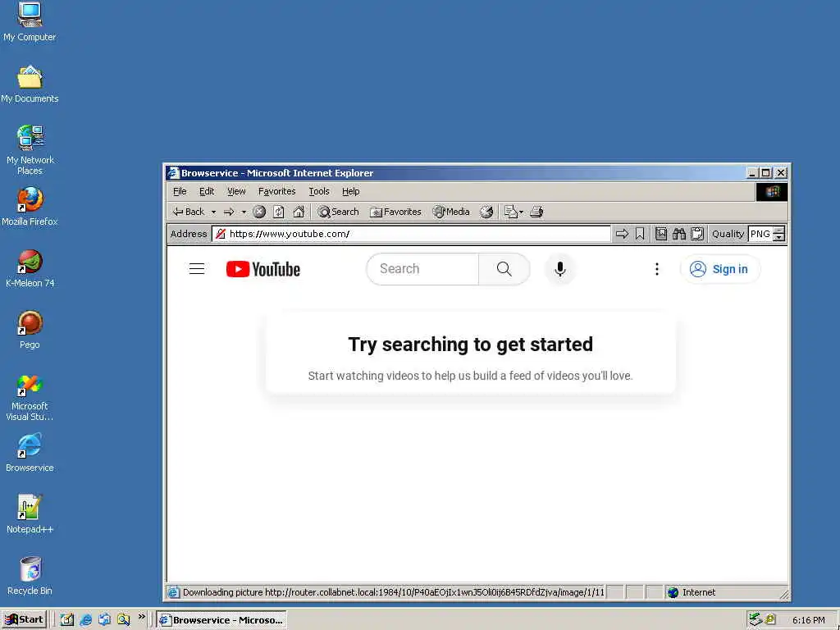Viewport: 840px width, 630px height.
Task: Click the microphone voice search button
Action: pos(560,269)
